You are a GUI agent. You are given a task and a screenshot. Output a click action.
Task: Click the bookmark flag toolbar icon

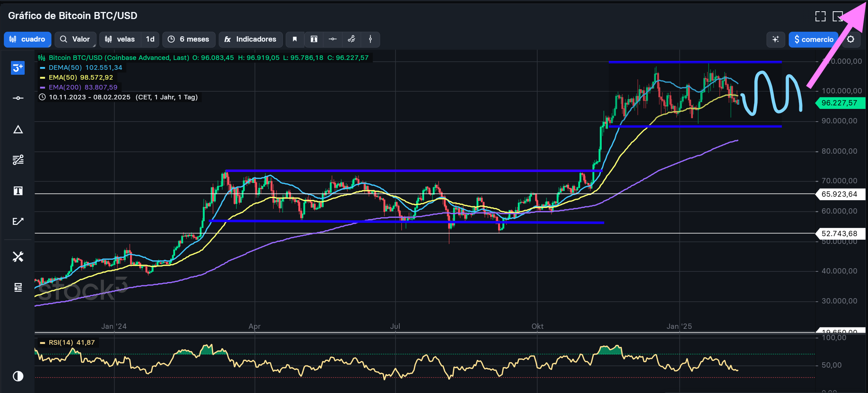pyautogui.click(x=295, y=39)
